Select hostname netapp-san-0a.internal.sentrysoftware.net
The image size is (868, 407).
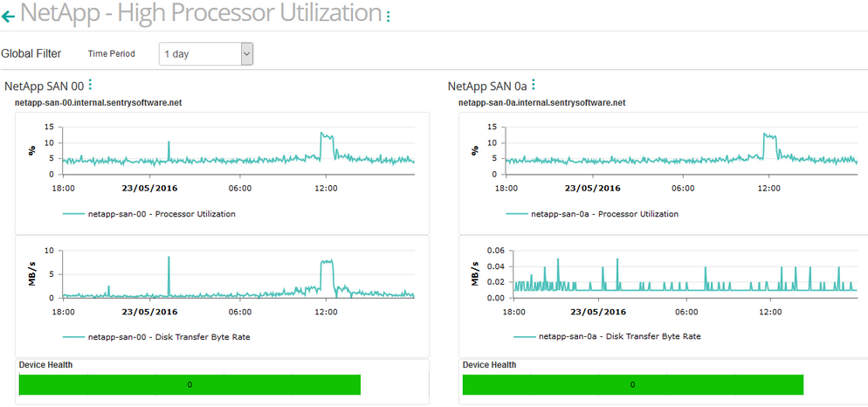pyautogui.click(x=542, y=102)
